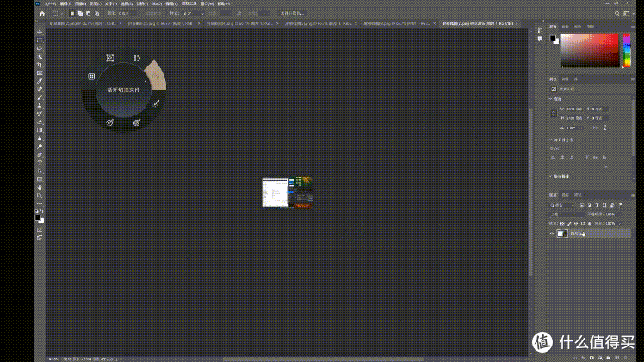Collapse the 快速操作 section
Image resolution: width=644 pixels, height=362 pixels.
tap(551, 177)
